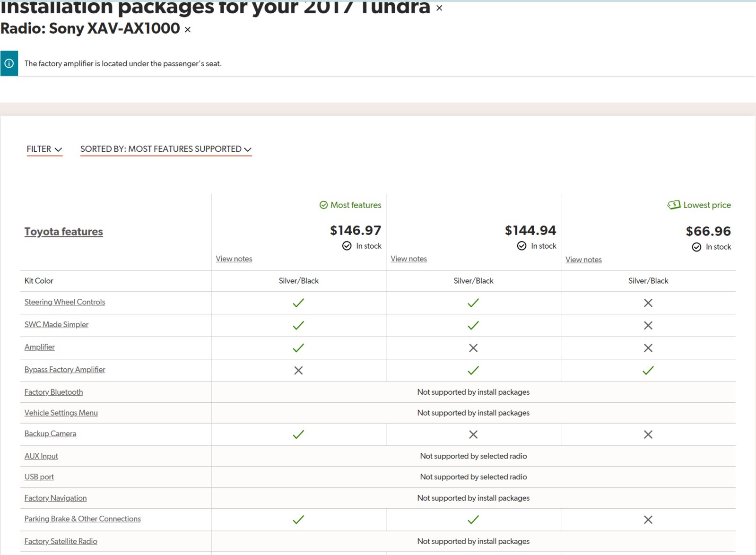Click Amplifier checkmark for $146.97 package
This screenshot has height=555, width=756.
coord(298,348)
